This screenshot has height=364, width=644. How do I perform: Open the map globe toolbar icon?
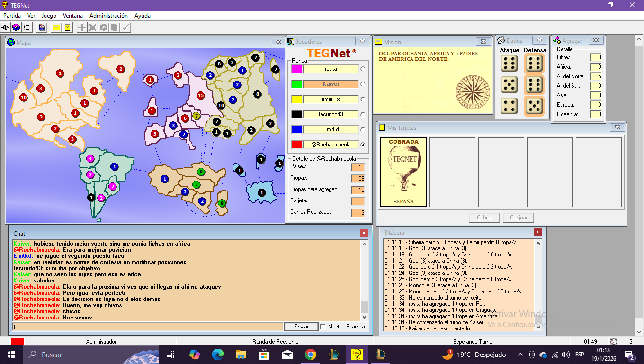point(16,27)
